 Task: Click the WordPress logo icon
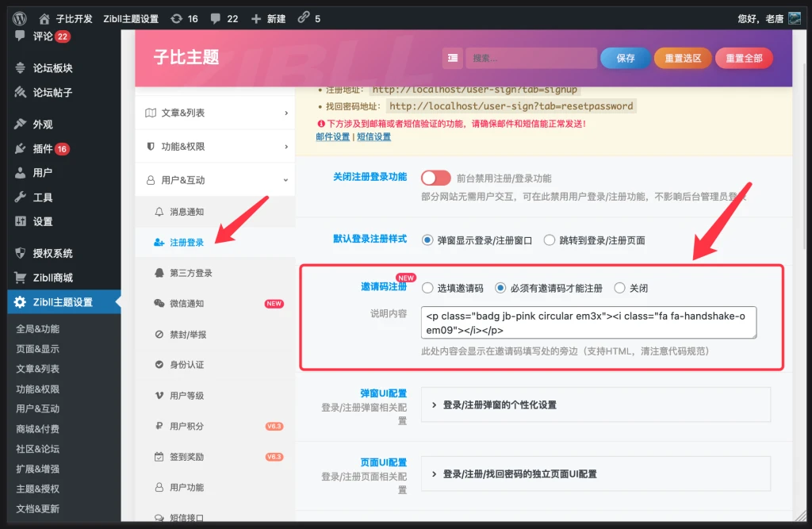(20, 17)
